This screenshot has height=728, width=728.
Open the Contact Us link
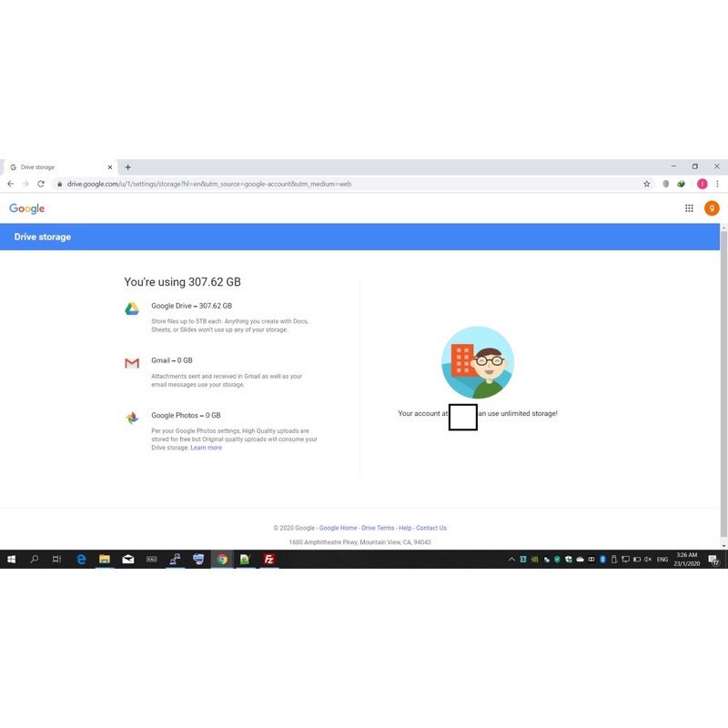pos(431,528)
